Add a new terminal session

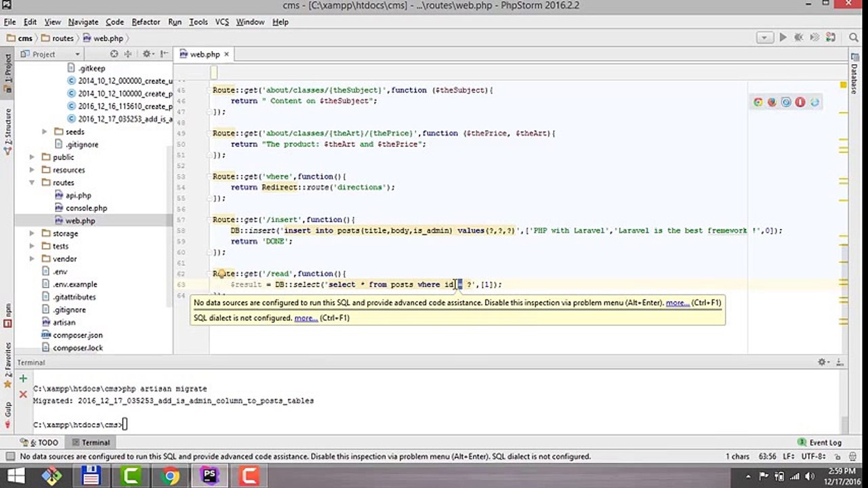tap(23, 379)
